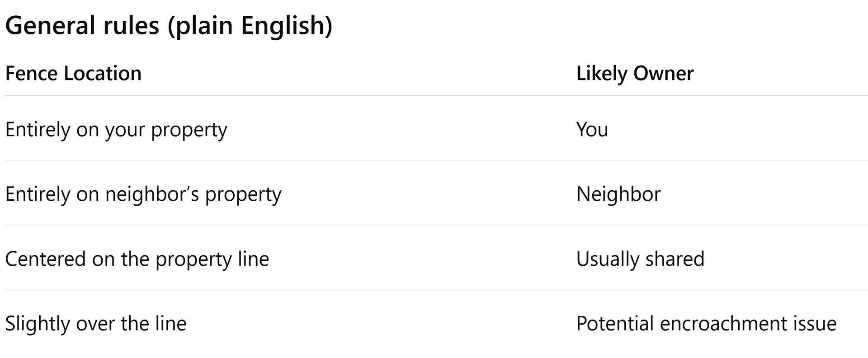Click the 'You' owner cell
This screenshot has width=868, height=358.
pyautogui.click(x=592, y=130)
